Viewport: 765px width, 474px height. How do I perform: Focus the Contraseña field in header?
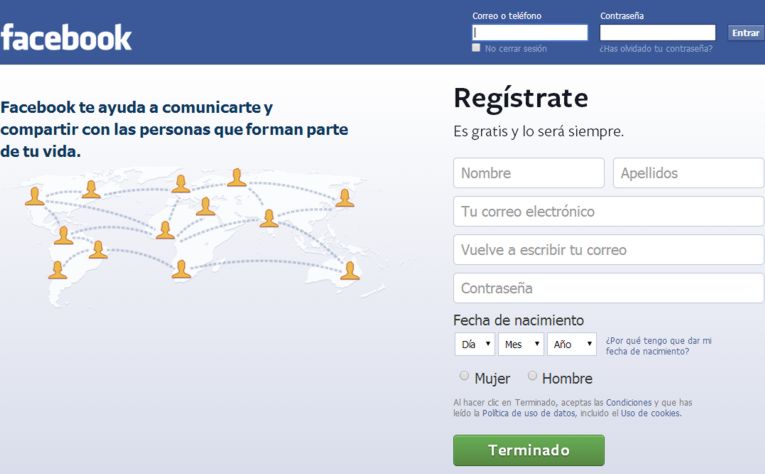coord(658,33)
